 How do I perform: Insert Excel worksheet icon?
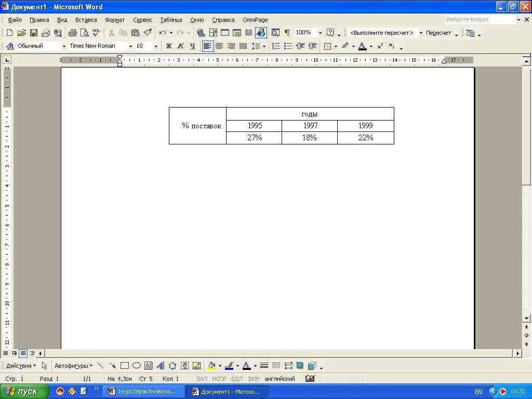coord(237,33)
